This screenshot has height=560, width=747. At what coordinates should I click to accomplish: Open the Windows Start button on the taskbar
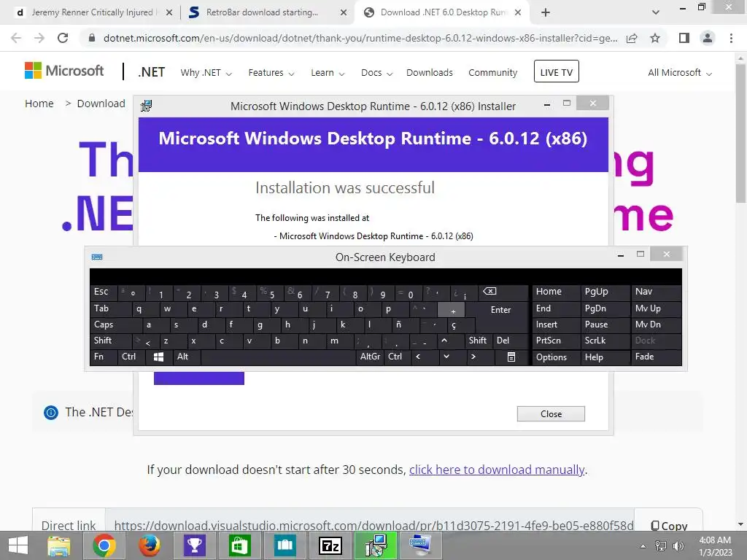click(x=18, y=545)
